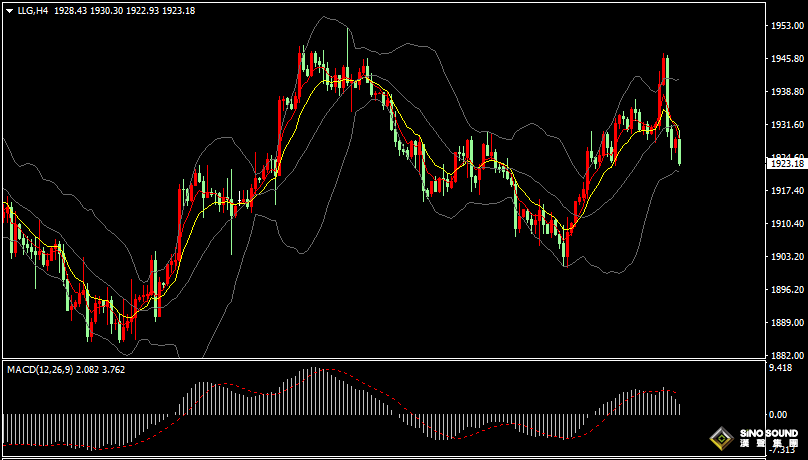Image resolution: width=808 pixels, height=460 pixels.
Task: Click the 1903.20 price axis label
Action: coord(786,257)
